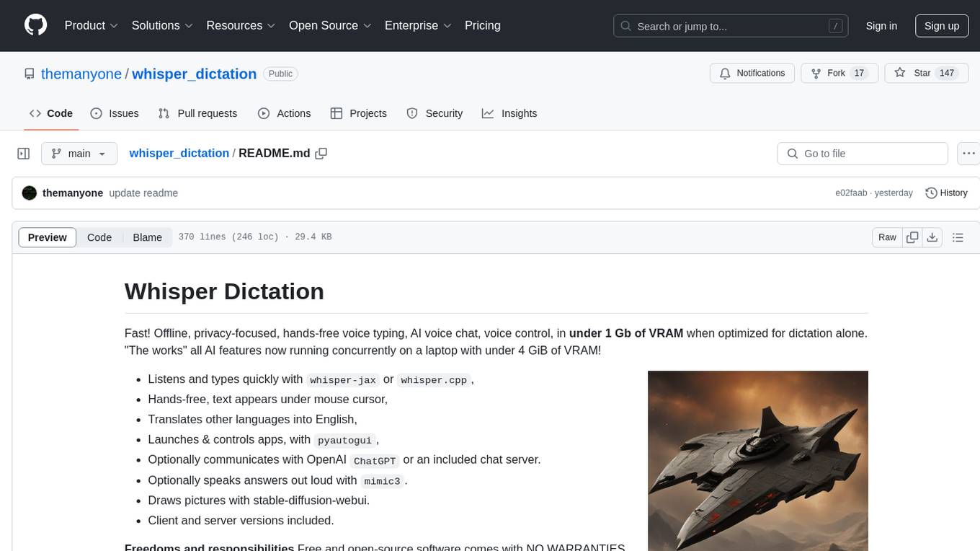Open whisper_dictation repository title link

194,74
